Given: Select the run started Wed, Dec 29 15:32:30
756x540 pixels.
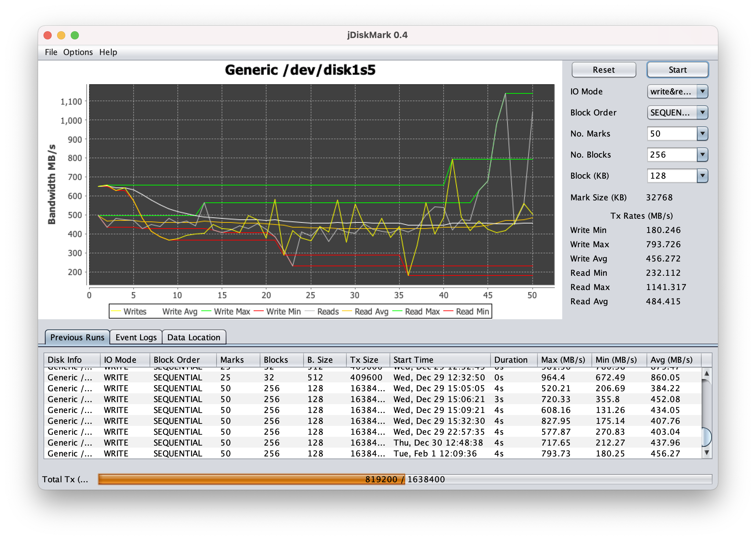Looking at the screenshot, I should click(x=373, y=421).
